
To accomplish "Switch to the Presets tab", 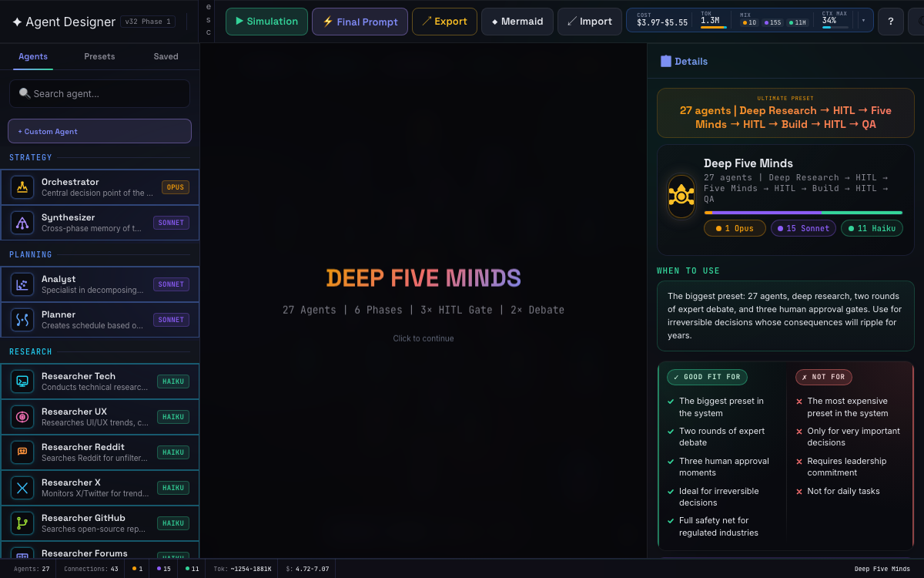I will (99, 56).
